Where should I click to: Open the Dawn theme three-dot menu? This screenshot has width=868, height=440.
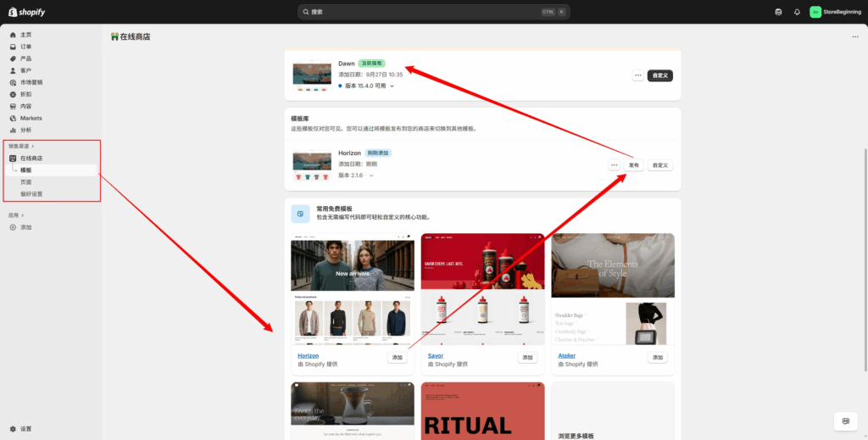[x=637, y=75]
